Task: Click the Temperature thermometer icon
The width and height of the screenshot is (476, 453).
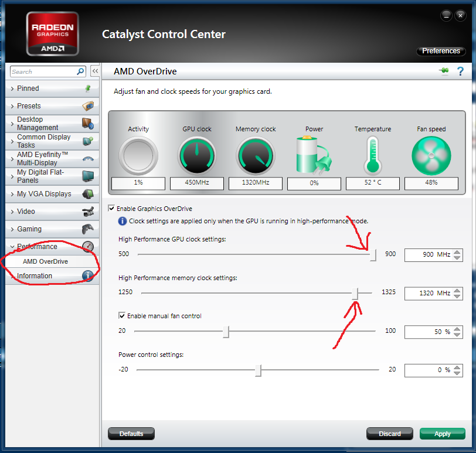Action: click(373, 156)
